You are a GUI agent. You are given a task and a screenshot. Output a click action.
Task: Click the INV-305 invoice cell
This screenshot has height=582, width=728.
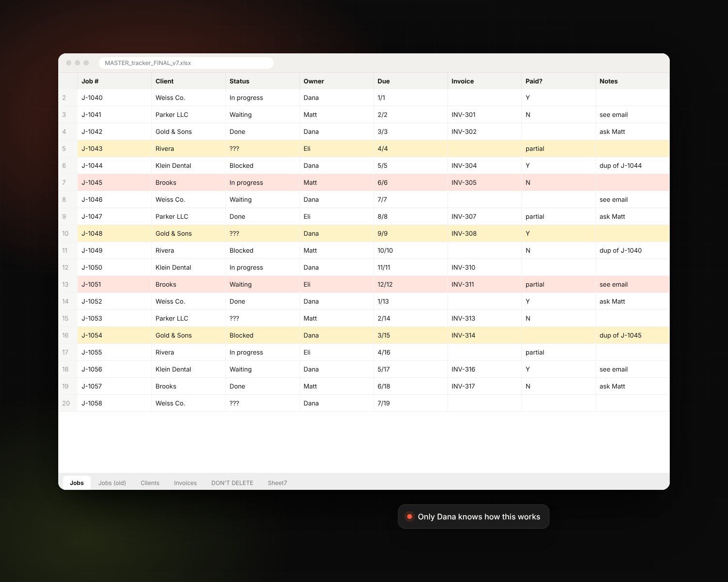[x=484, y=182]
